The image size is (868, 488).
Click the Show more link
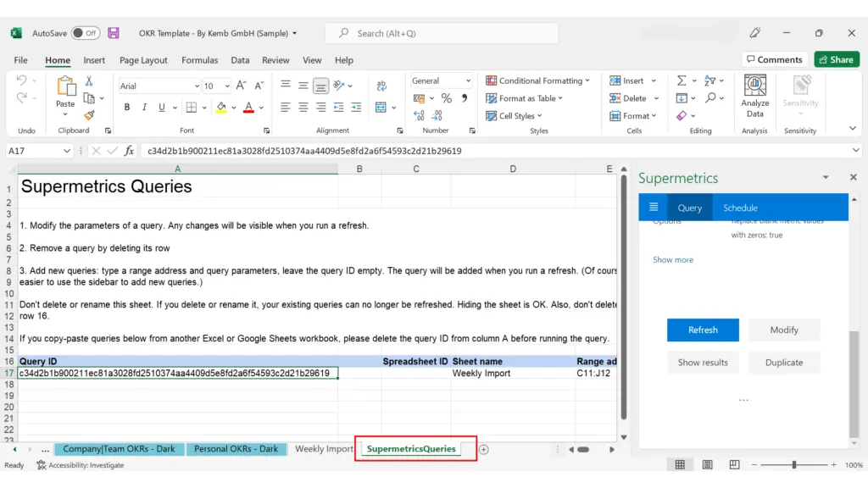(672, 259)
